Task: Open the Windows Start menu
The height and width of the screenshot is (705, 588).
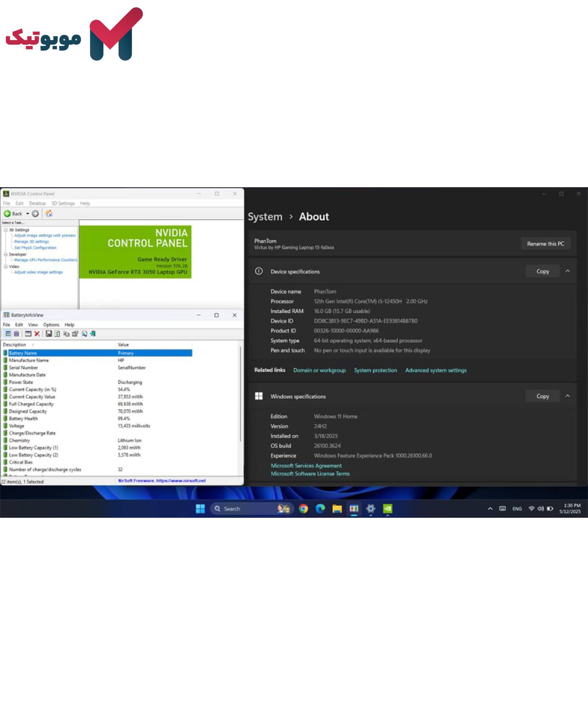Action: pyautogui.click(x=200, y=509)
